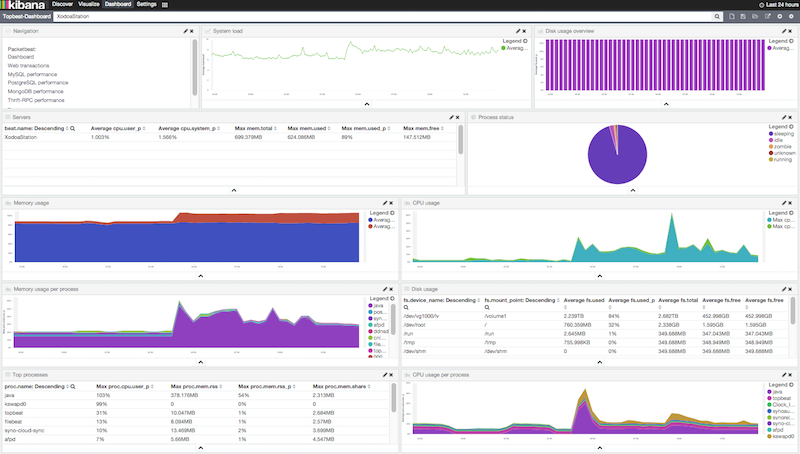Expand the spy panel under System load
This screenshot has width=800, height=454.
[x=366, y=104]
